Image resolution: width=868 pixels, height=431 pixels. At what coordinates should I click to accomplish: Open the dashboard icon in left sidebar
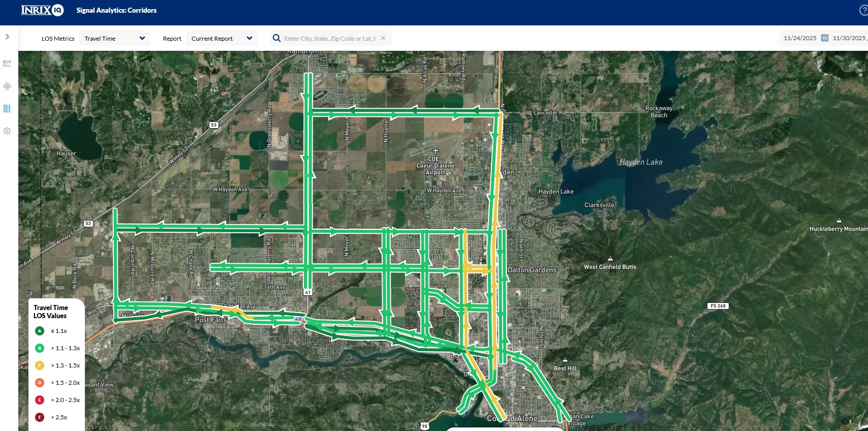(x=7, y=64)
